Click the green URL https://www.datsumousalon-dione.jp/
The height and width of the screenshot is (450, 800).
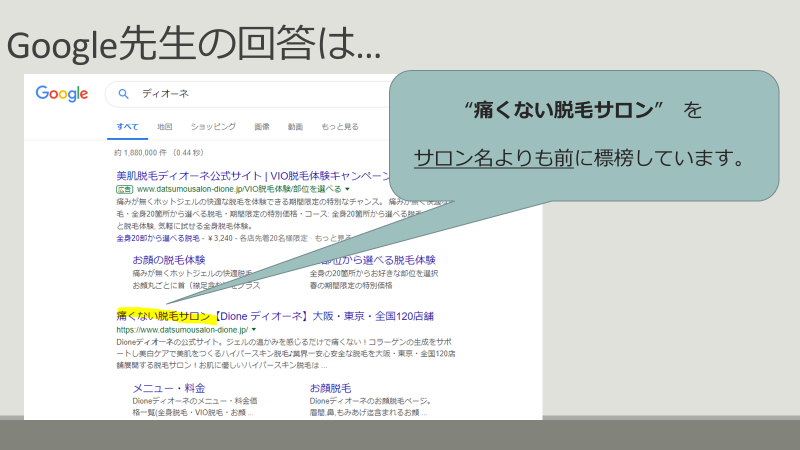[x=182, y=330]
